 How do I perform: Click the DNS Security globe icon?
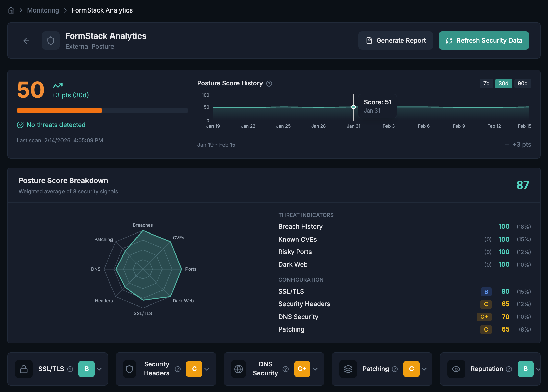click(239, 369)
